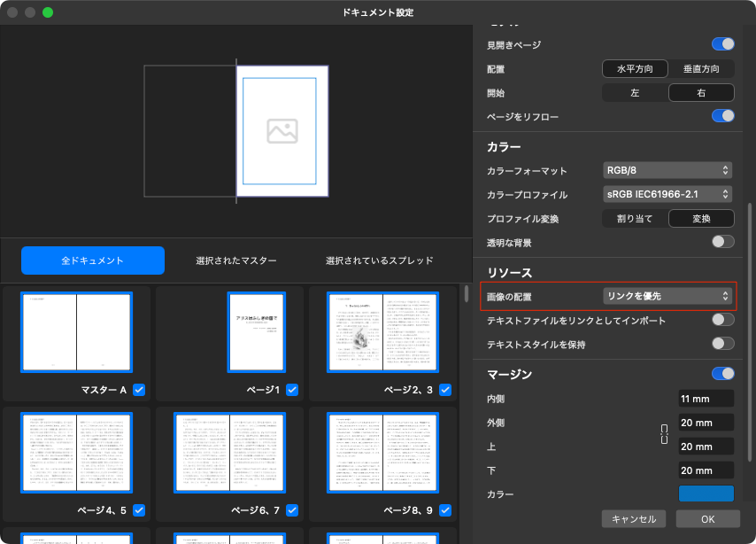
Task: Expand the 画像の配置 dropdown
Action: [x=667, y=296]
